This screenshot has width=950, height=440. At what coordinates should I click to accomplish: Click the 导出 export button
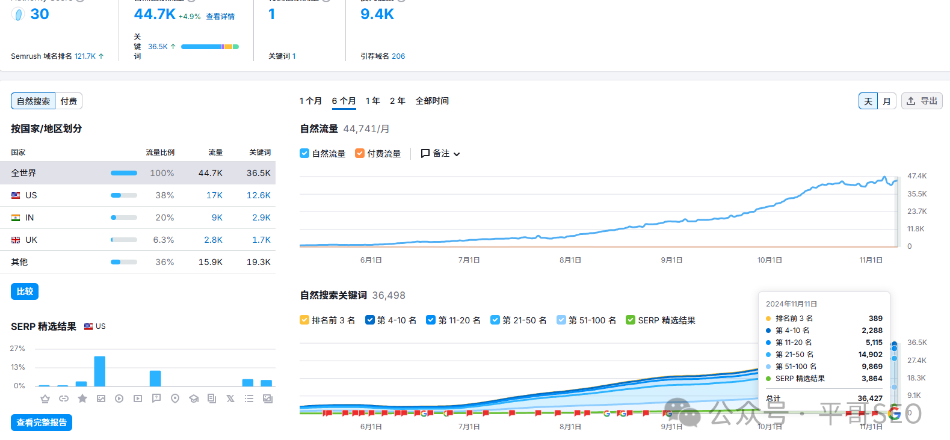click(922, 101)
